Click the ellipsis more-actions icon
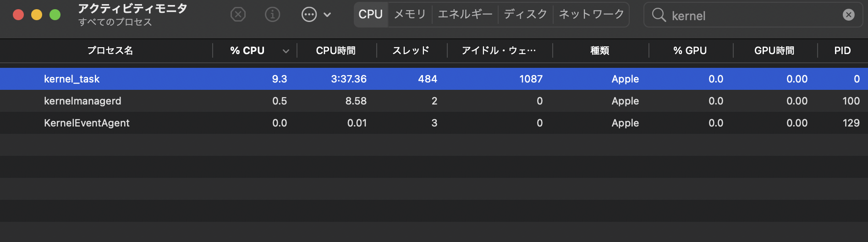The width and height of the screenshot is (868, 242). click(x=309, y=15)
